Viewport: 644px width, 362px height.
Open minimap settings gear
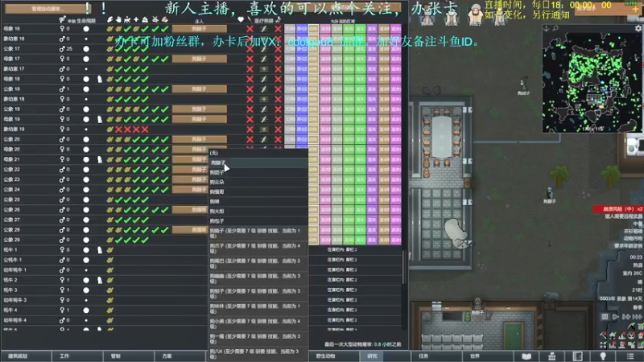638,28
